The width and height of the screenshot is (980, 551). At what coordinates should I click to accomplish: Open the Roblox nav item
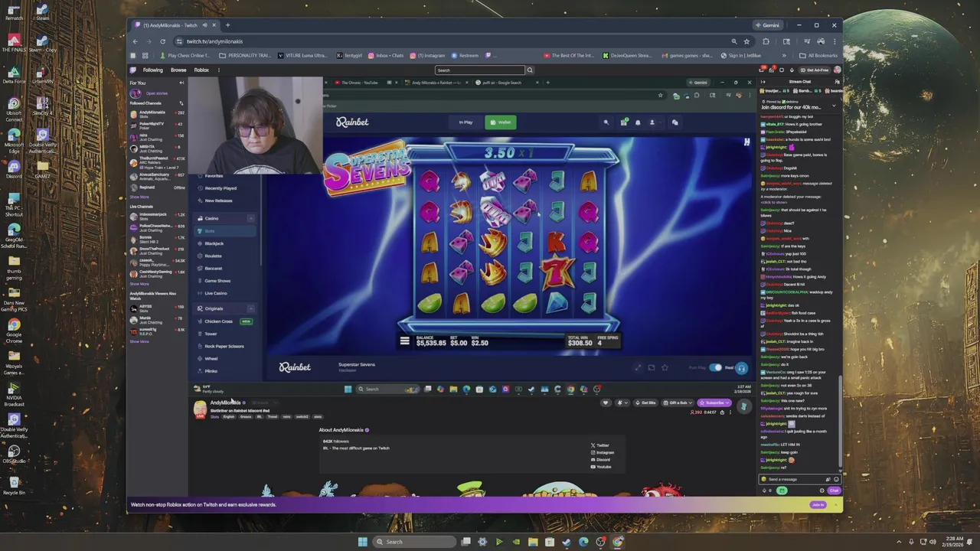point(201,70)
